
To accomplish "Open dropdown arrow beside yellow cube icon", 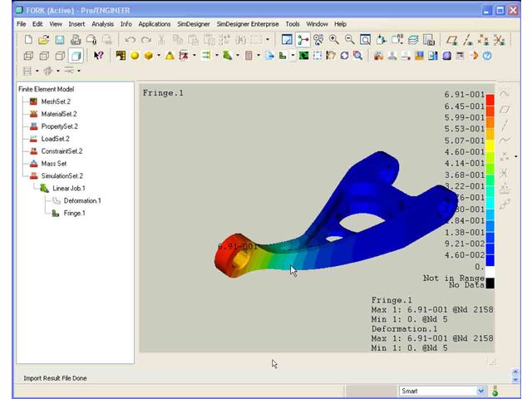I will pyautogui.click(x=159, y=56).
